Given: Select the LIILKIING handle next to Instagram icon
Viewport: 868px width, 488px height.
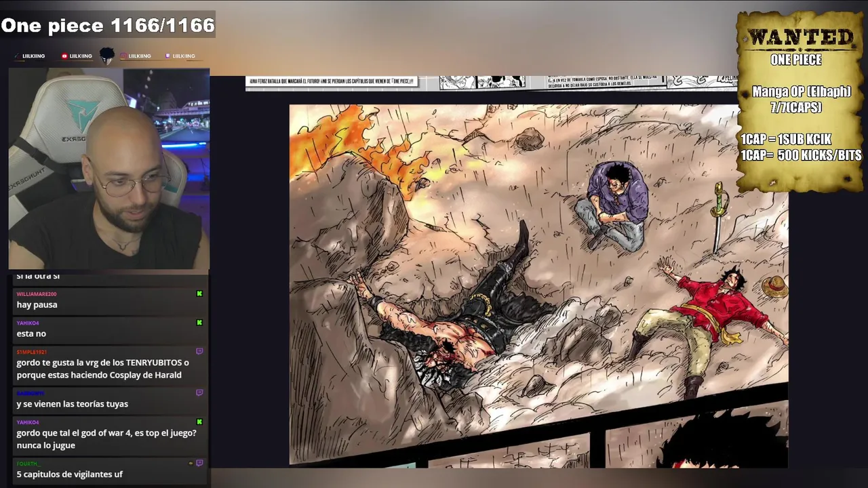Looking at the screenshot, I should click(x=140, y=56).
